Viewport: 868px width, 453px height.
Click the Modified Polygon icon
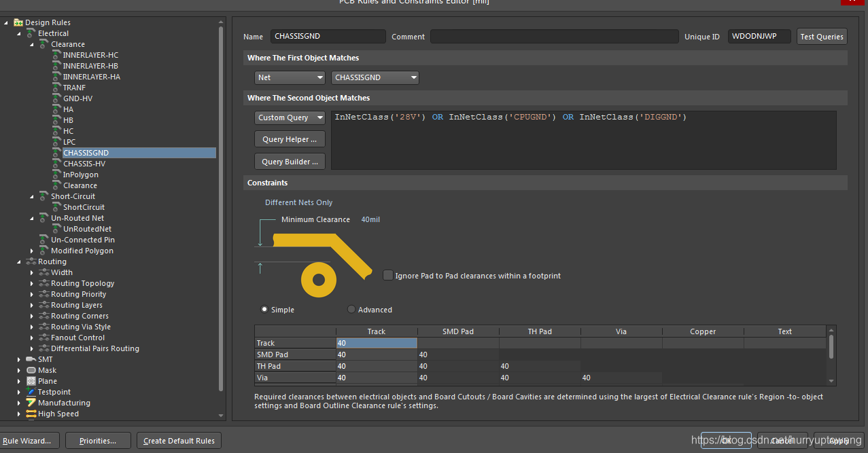coord(44,251)
